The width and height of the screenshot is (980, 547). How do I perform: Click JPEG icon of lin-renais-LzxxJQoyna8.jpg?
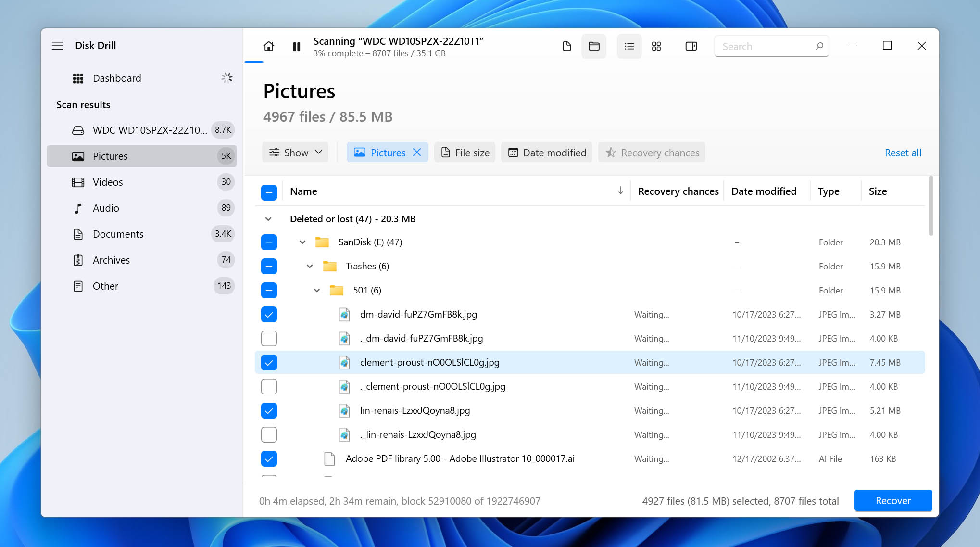pyautogui.click(x=344, y=411)
